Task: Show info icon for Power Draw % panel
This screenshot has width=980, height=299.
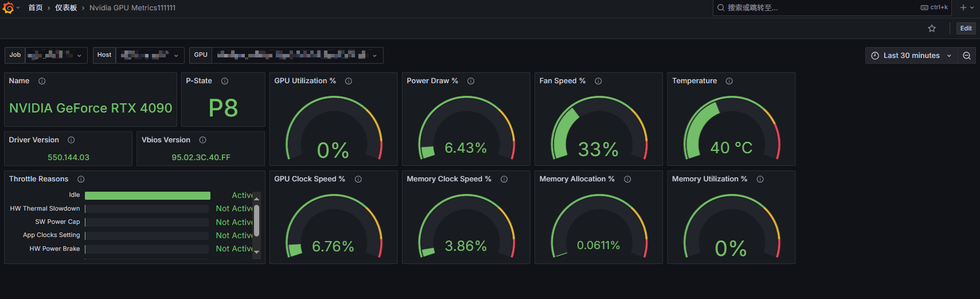Action: (471, 81)
